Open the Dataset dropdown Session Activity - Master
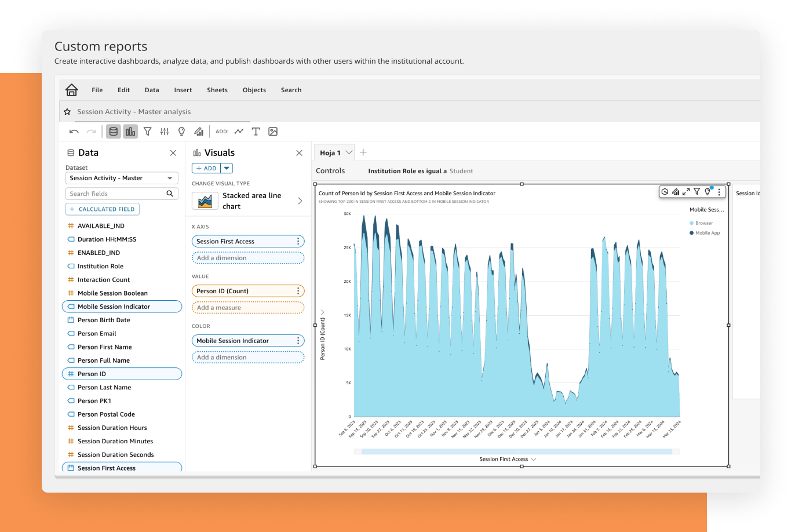 [122, 178]
